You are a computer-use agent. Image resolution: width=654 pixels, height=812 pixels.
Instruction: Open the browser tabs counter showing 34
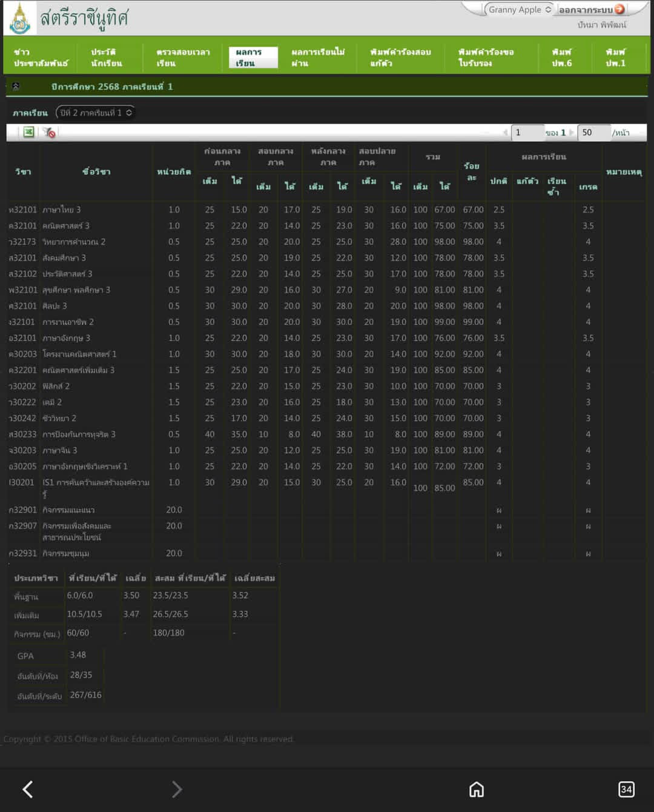[626, 789]
